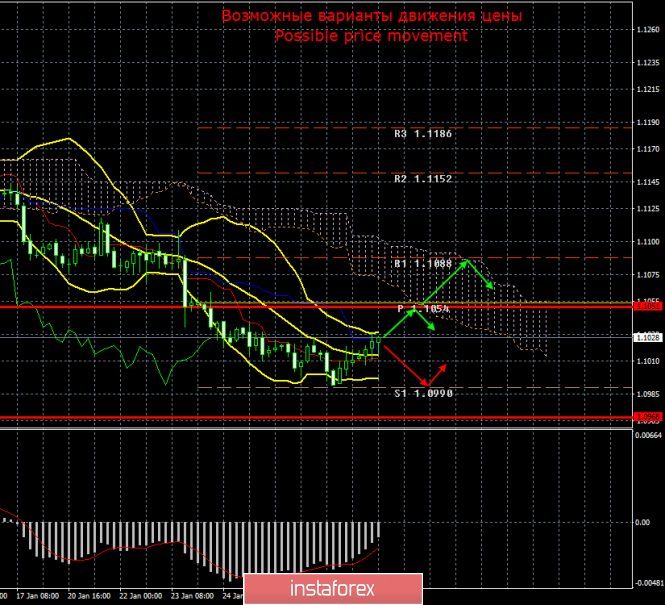This screenshot has height=605, width=665.
Task: Click the 1.1170 price axis value
Action: 648,149
